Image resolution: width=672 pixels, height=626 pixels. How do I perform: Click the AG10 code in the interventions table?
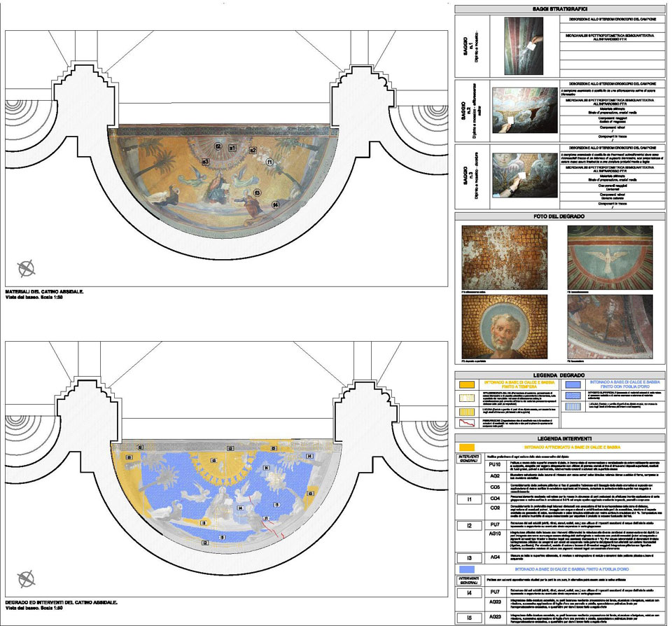click(x=495, y=534)
